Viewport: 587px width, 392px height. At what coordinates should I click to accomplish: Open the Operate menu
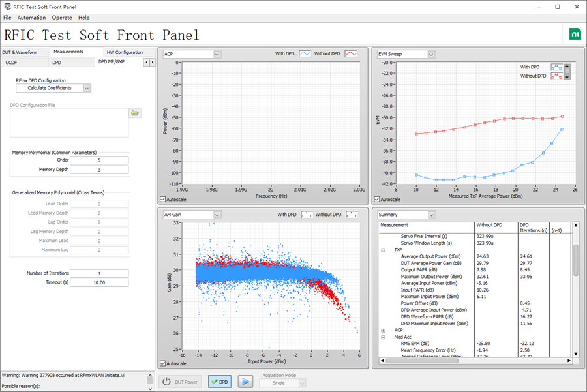[x=62, y=18]
